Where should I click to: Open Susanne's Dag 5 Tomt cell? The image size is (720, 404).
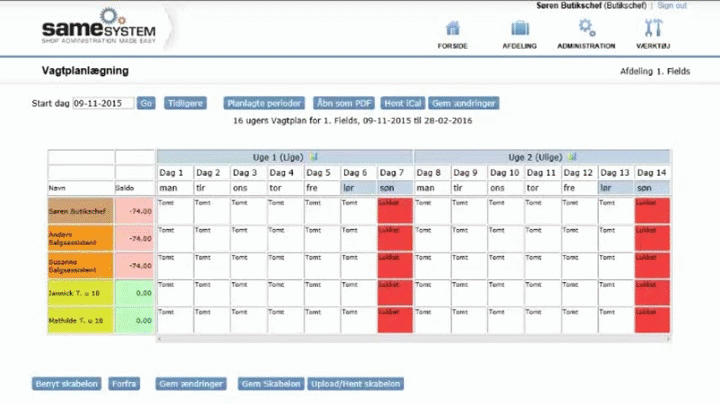(322, 266)
